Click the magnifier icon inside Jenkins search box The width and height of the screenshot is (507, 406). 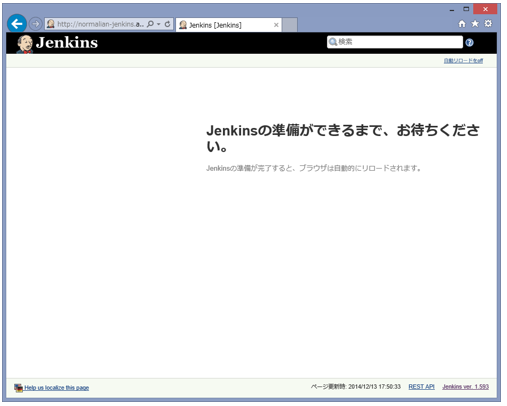[x=333, y=42]
